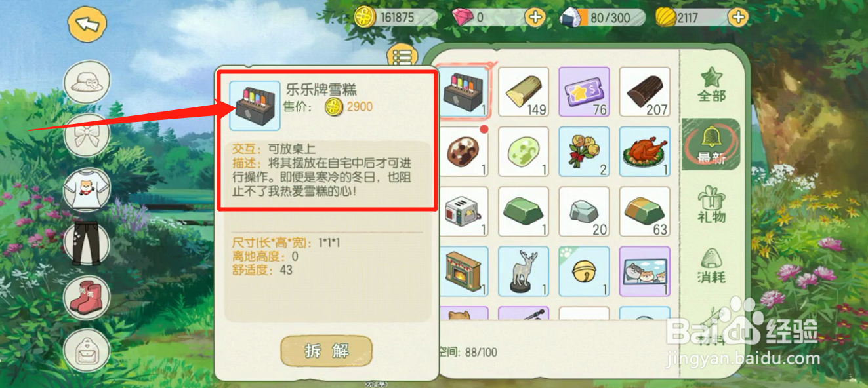Select the ice cream stand inventory item
Image resolution: width=868 pixels, height=388 pixels.
pos(463,92)
